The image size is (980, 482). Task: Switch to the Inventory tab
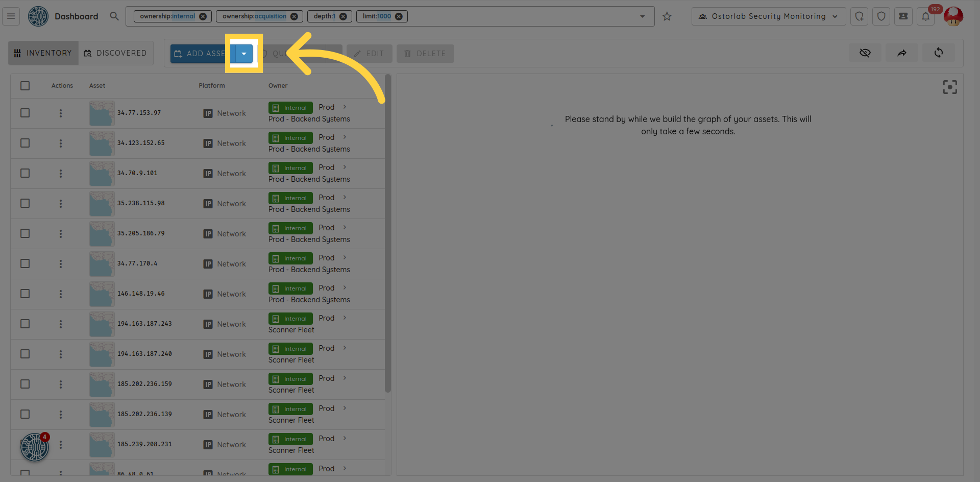pyautogui.click(x=43, y=53)
